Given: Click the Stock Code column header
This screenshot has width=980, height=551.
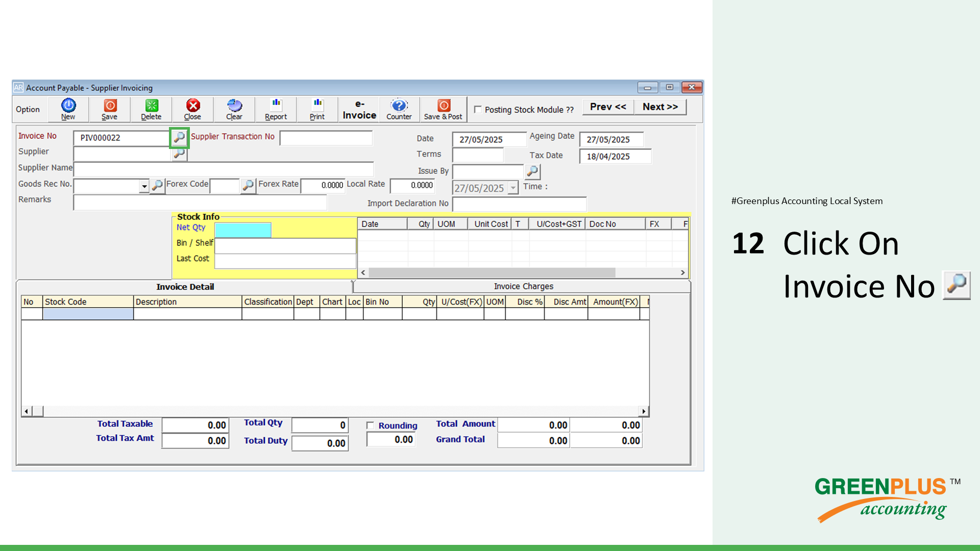Looking at the screenshot, I should pyautogui.click(x=88, y=302).
